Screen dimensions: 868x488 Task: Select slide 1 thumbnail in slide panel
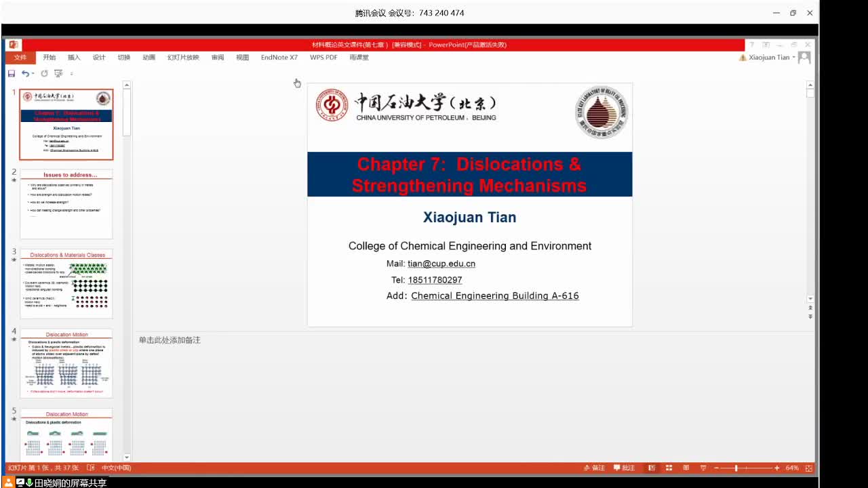[x=66, y=124]
